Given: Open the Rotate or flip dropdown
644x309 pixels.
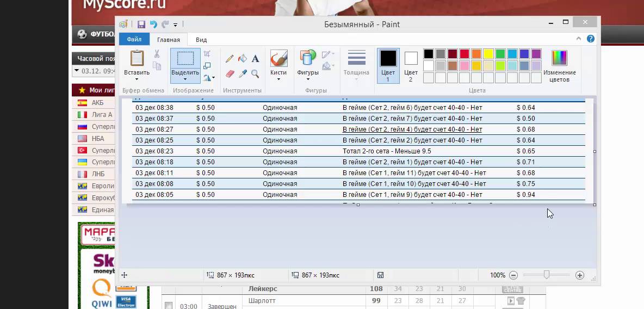Looking at the screenshot, I should pos(209,78).
